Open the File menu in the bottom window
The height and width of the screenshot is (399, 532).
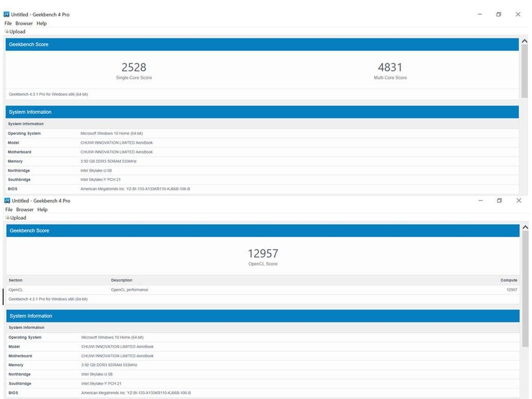coord(9,210)
